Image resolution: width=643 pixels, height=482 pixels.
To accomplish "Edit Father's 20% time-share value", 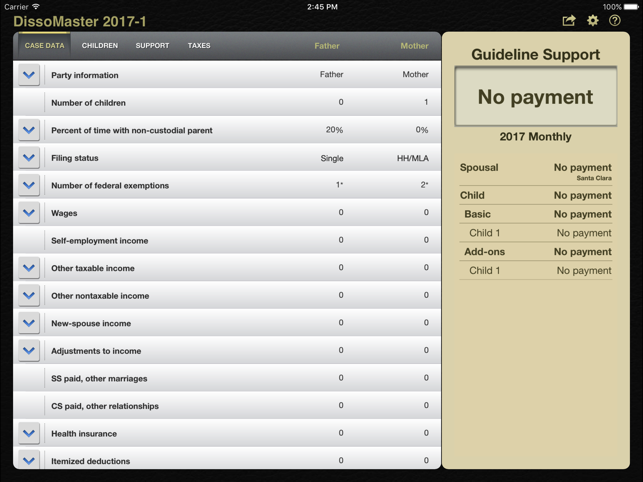I will [x=334, y=130].
